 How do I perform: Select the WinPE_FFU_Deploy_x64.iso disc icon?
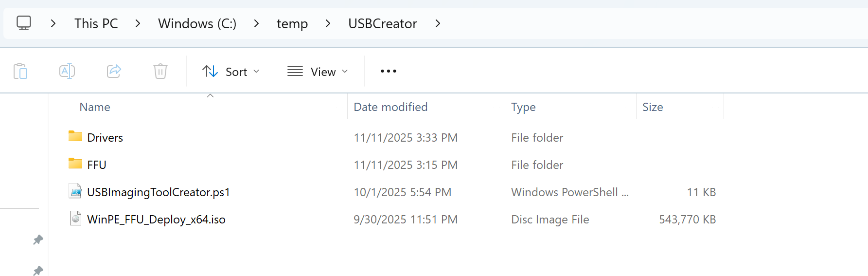[75, 219]
